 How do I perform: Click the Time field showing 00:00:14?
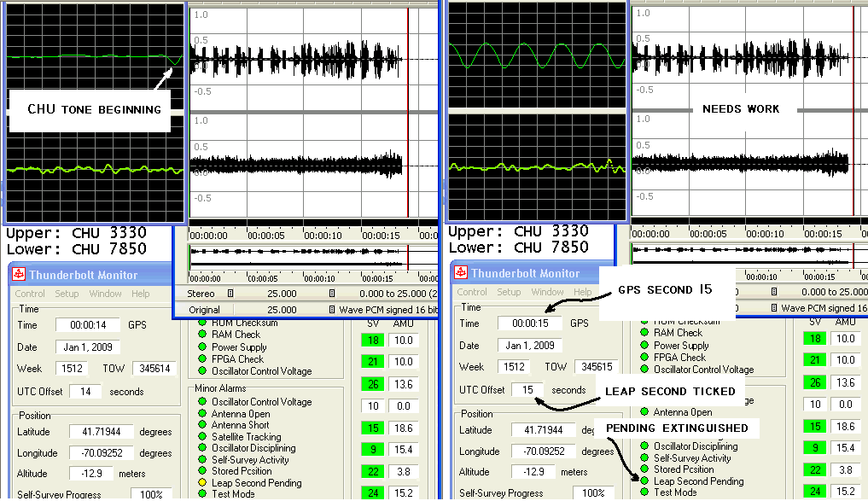click(x=87, y=325)
